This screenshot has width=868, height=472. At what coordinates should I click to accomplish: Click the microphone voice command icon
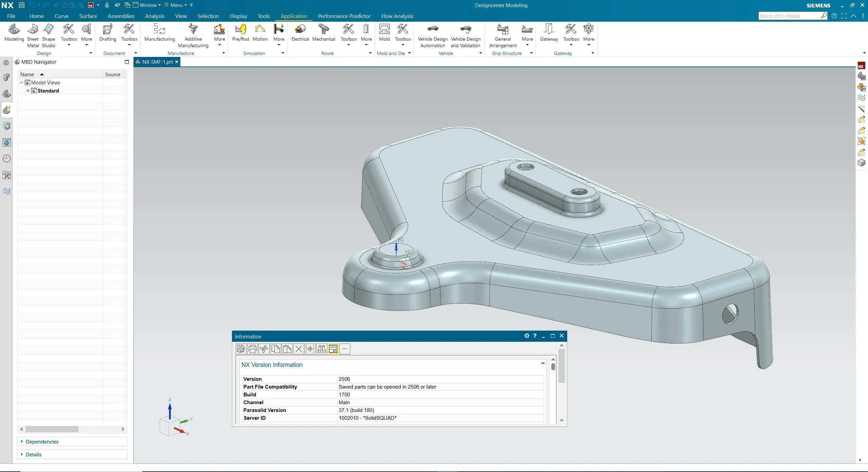(107, 5)
